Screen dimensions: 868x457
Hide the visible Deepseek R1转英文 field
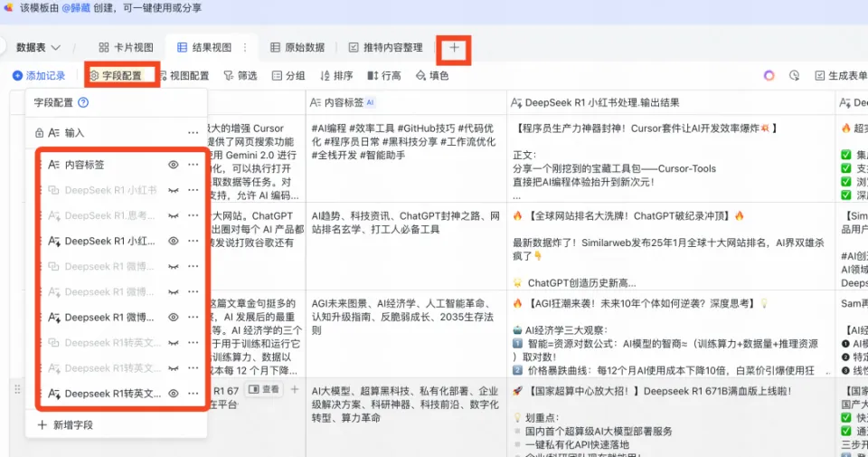click(174, 394)
